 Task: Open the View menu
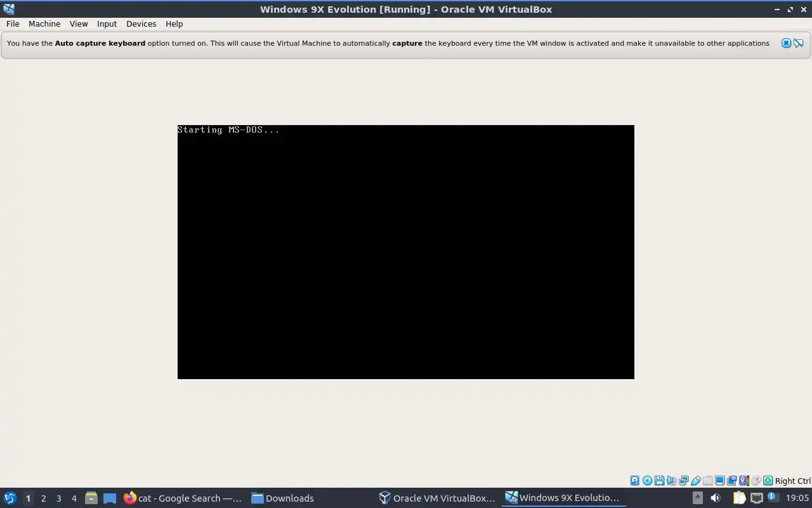(x=79, y=23)
